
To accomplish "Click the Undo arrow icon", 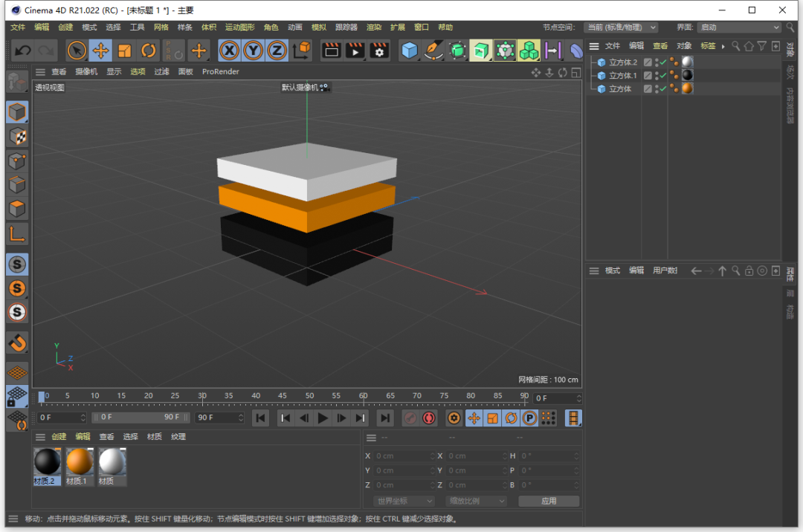I will [x=23, y=51].
